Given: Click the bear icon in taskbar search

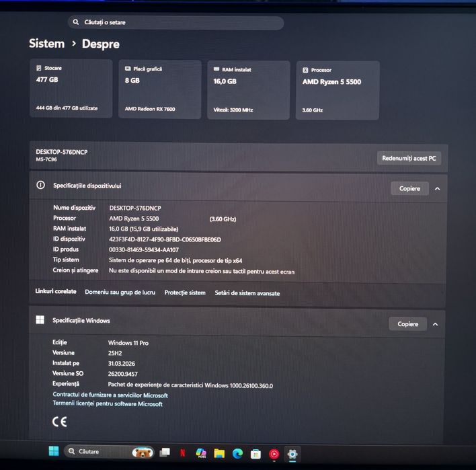Looking at the screenshot, I should (x=143, y=453).
